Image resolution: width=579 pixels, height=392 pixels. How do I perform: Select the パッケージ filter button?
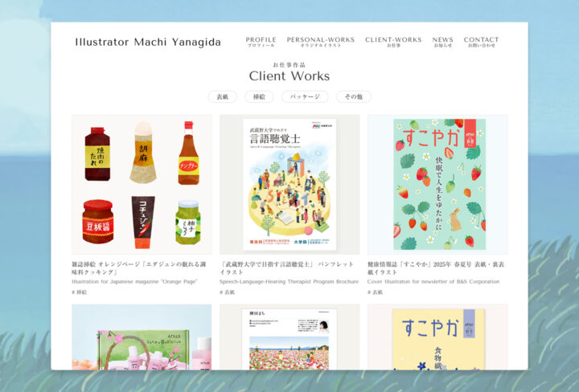coord(305,96)
